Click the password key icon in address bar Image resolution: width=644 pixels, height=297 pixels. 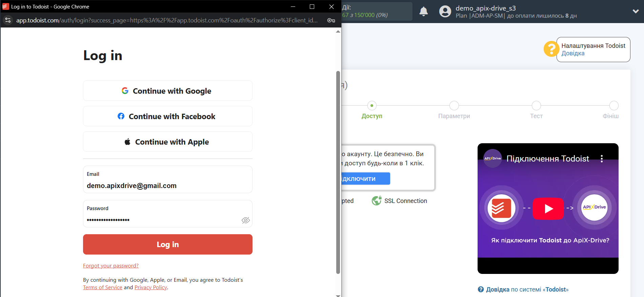point(331,20)
